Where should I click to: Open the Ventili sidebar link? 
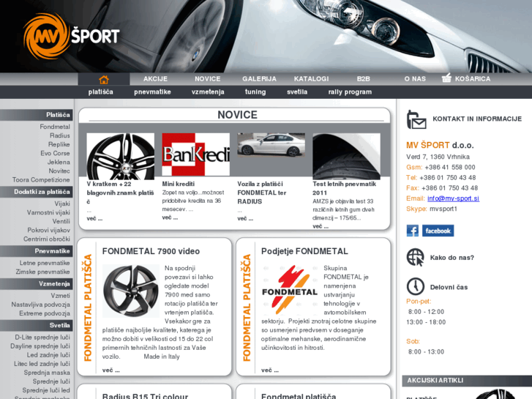point(61,221)
